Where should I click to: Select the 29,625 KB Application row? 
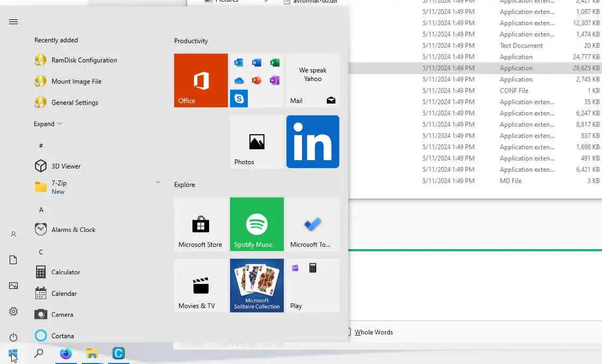click(475, 68)
